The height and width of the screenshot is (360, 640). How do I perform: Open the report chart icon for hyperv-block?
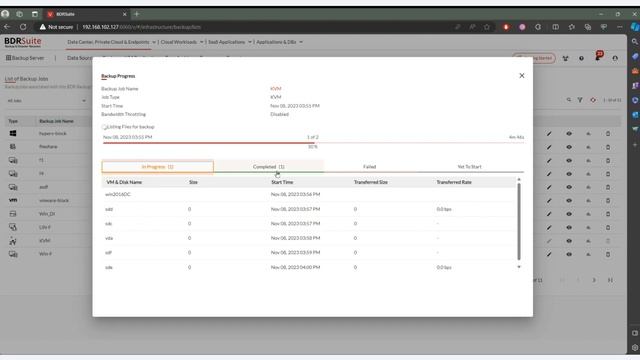[x=588, y=134]
